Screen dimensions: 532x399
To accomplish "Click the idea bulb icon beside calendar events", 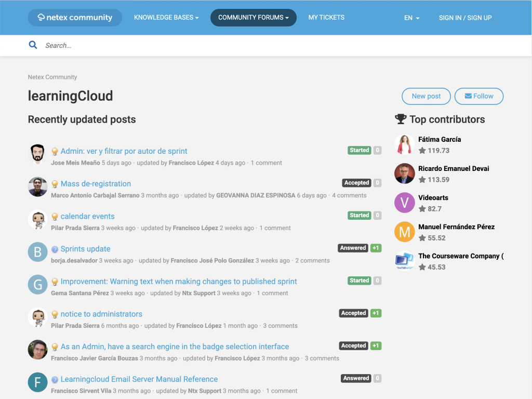I will [55, 217].
